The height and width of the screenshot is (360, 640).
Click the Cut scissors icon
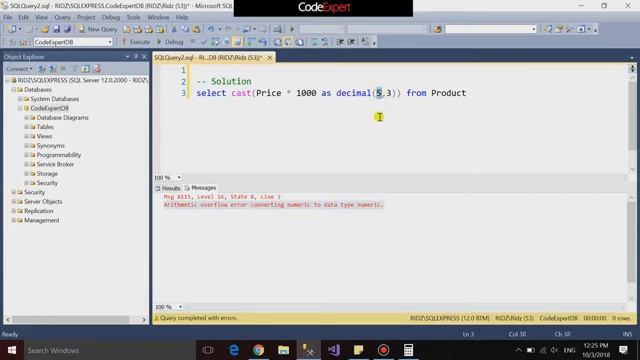(x=174, y=29)
